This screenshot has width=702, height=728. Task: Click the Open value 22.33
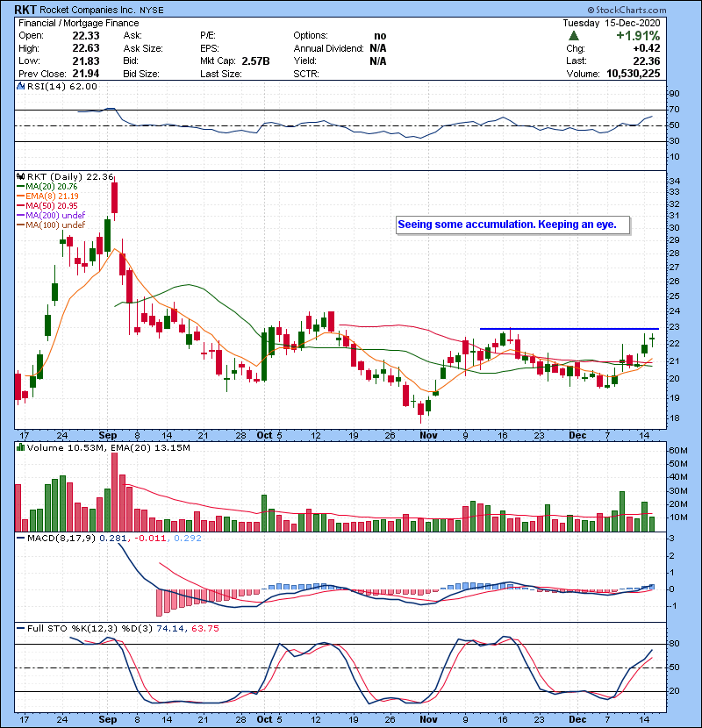[x=86, y=36]
